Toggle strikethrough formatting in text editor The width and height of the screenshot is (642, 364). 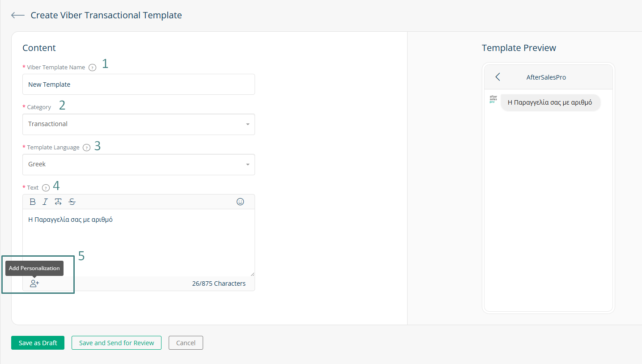(x=72, y=202)
